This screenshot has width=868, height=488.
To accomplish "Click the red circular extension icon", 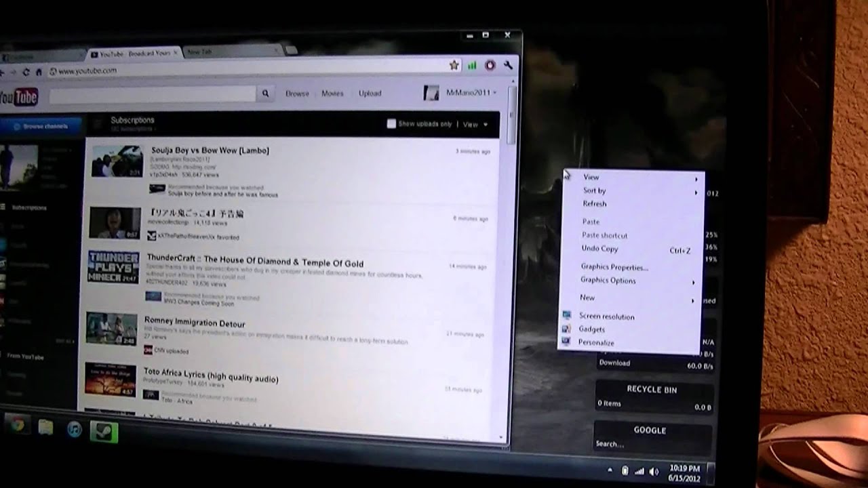I will pyautogui.click(x=490, y=65).
